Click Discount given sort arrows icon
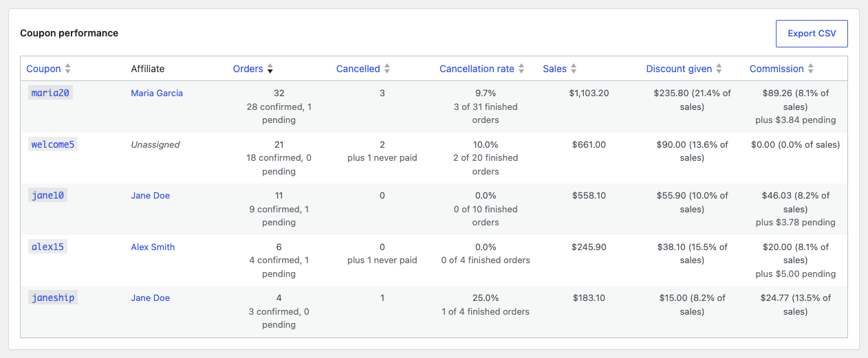Screen dimensions: 868x358 [x=719, y=69]
